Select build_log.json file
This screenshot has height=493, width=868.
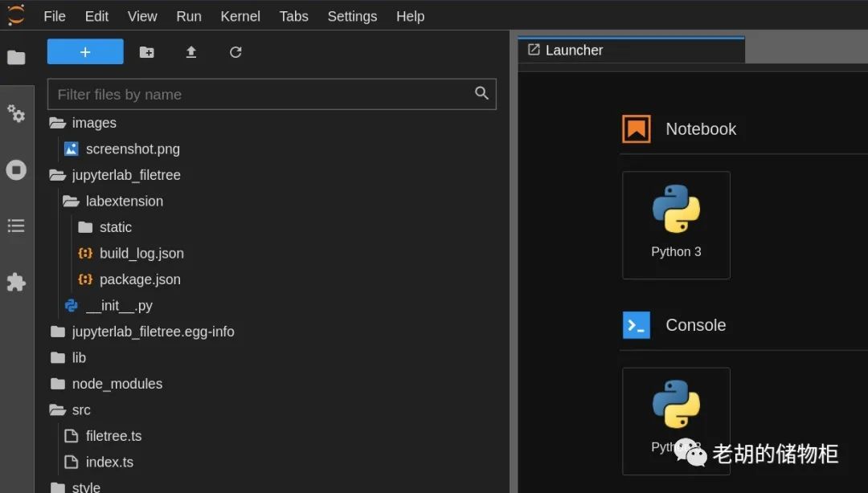[x=131, y=253]
